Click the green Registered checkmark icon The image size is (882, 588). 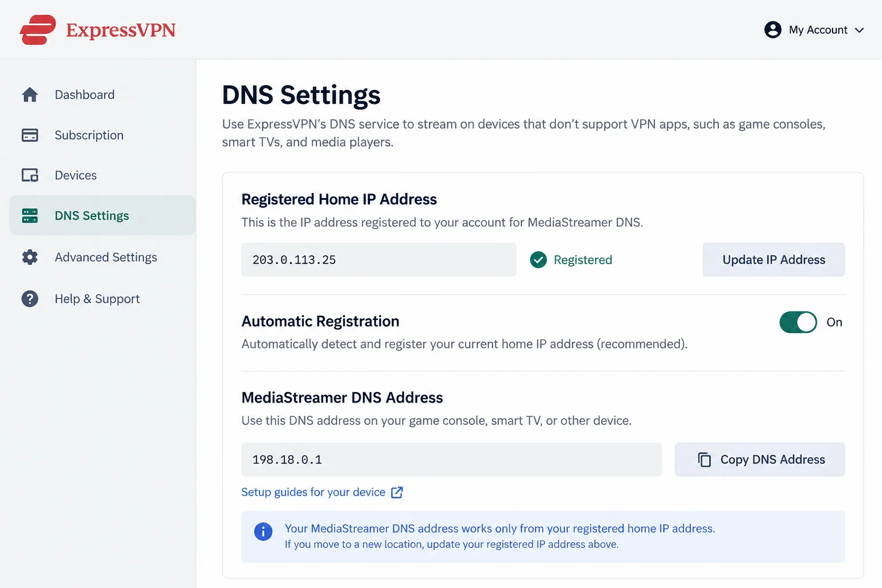[x=538, y=260]
